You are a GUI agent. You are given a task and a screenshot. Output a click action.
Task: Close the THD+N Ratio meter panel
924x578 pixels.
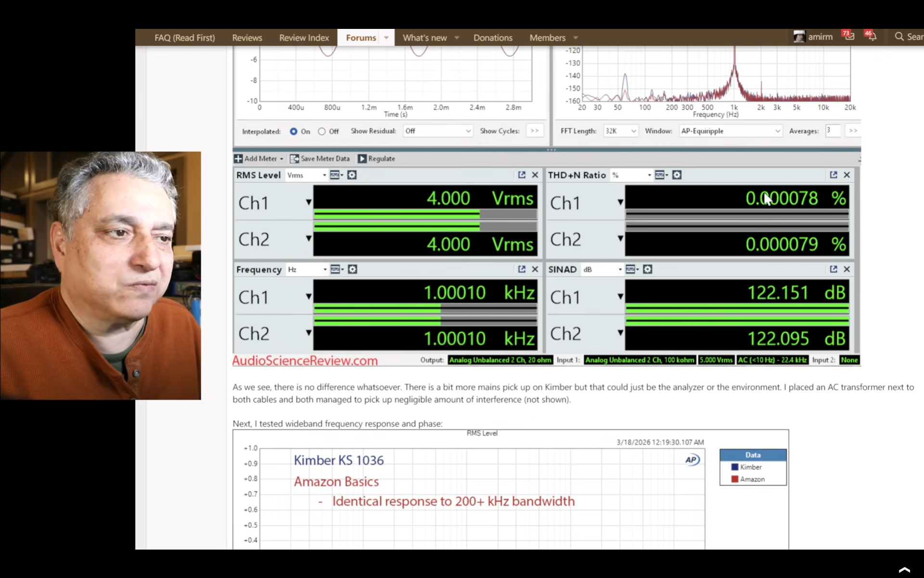pos(847,175)
